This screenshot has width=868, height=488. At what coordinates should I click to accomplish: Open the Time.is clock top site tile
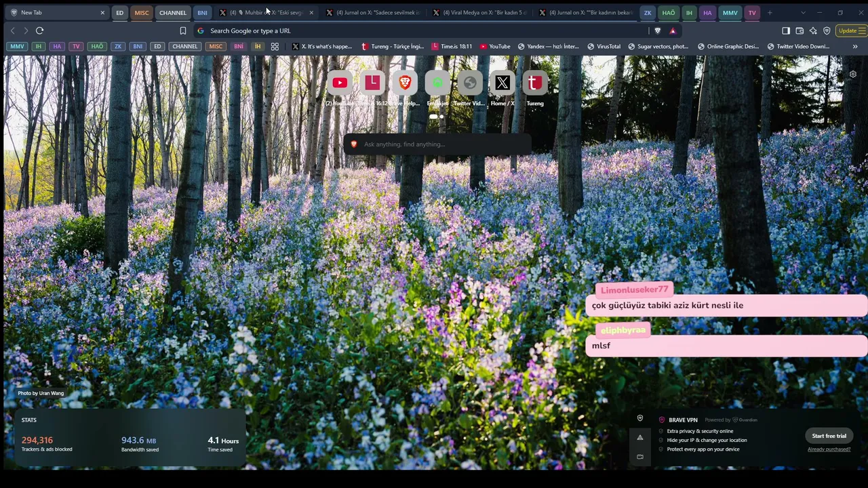point(372,83)
